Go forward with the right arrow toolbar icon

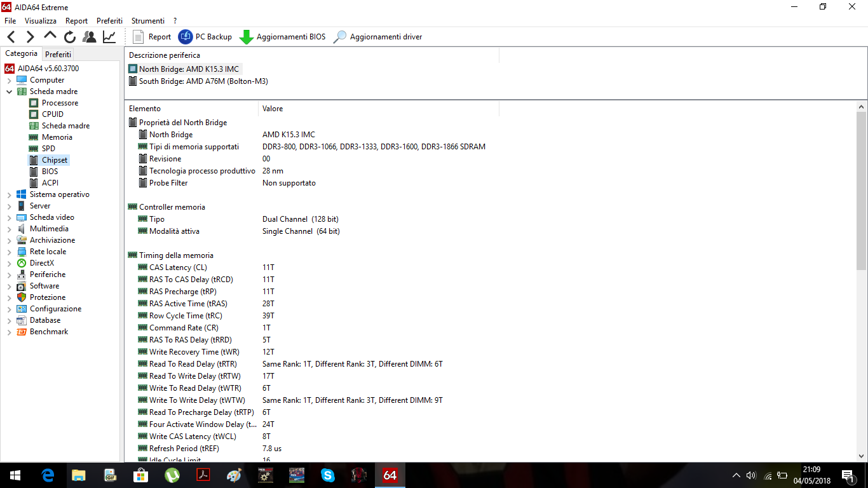tap(30, 37)
